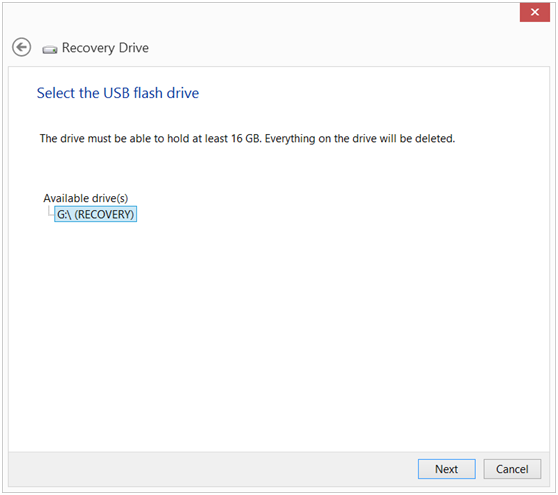The width and height of the screenshot is (558, 495).
Task: Click the white X in the top corner
Action: coord(535,12)
